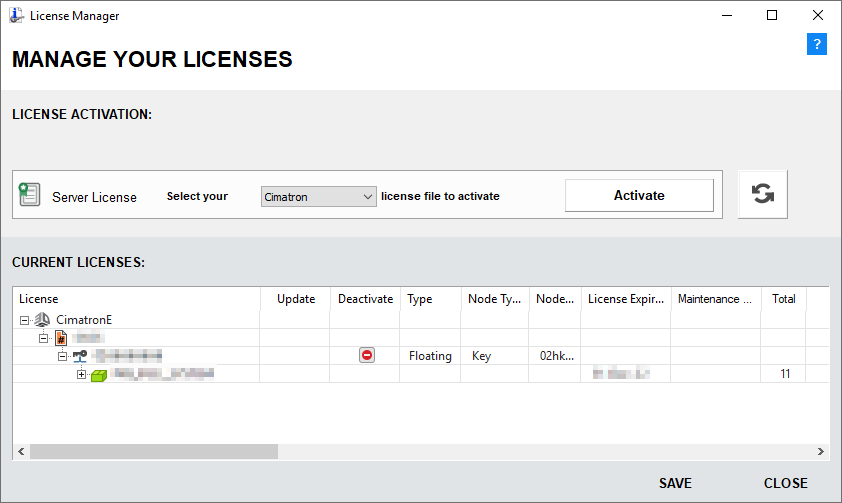Click the orange hash file icon in the tree
This screenshot has width=842, height=503.
tap(61, 338)
